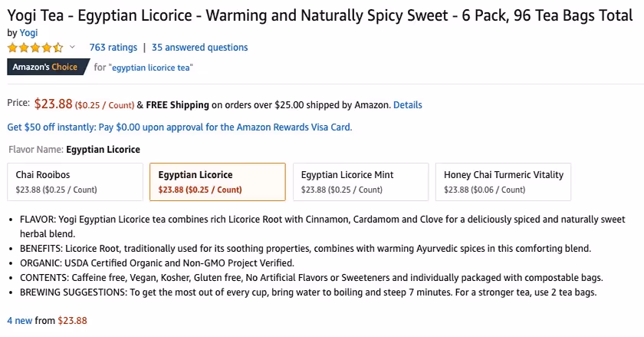Open the 763 ratings link
This screenshot has height=337, width=644.
click(x=113, y=48)
